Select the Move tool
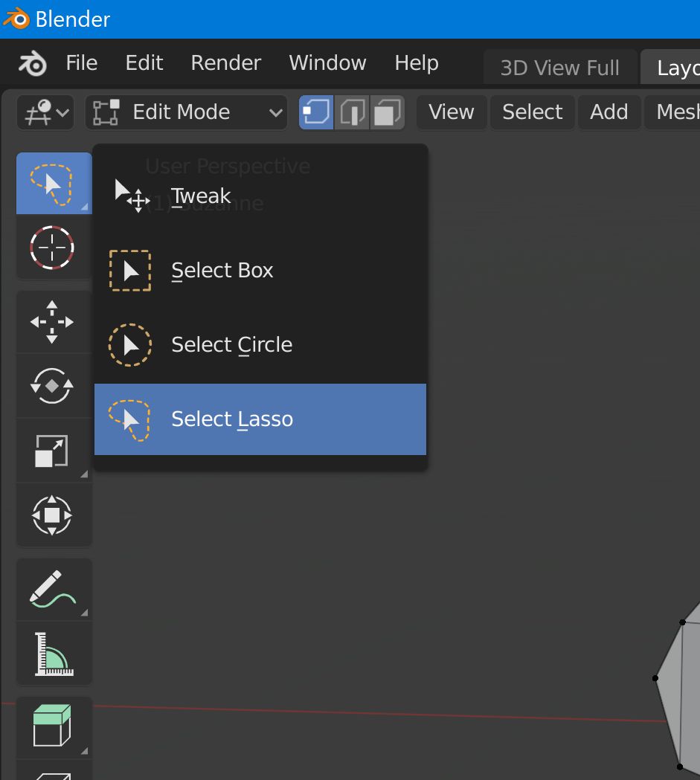Screen dimensions: 700x780 pos(54,321)
